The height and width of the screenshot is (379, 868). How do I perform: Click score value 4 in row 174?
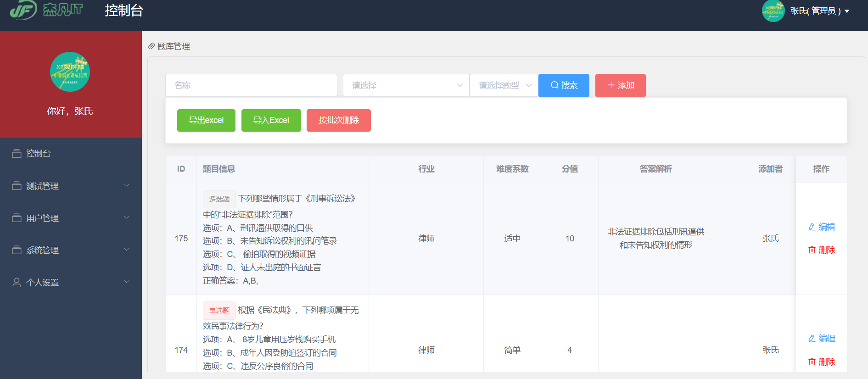coord(570,350)
